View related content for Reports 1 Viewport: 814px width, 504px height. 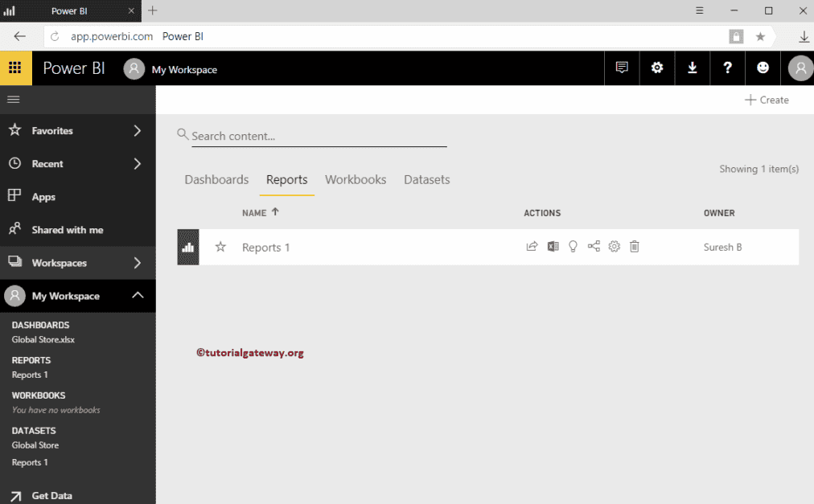594,246
